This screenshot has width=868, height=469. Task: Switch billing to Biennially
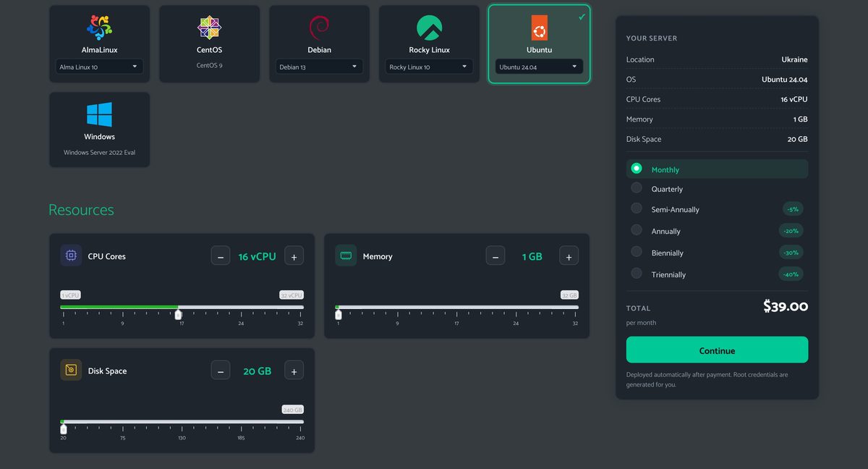(x=717, y=253)
